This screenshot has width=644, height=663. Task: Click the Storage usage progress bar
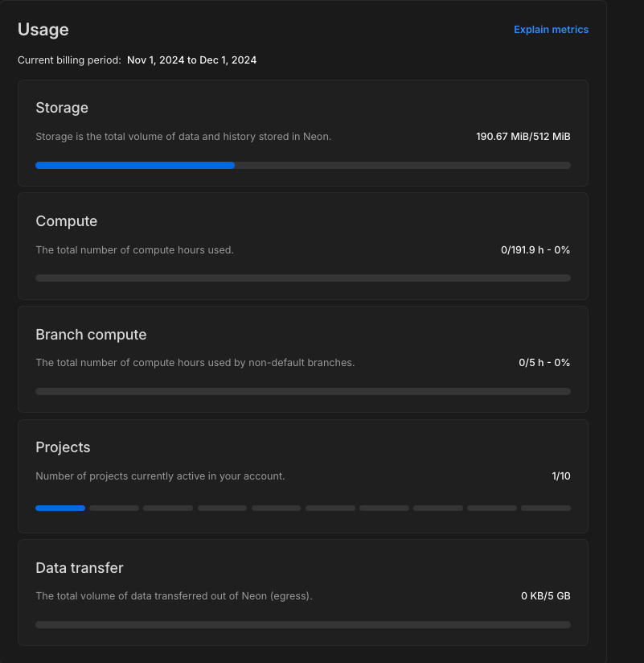coord(303,165)
